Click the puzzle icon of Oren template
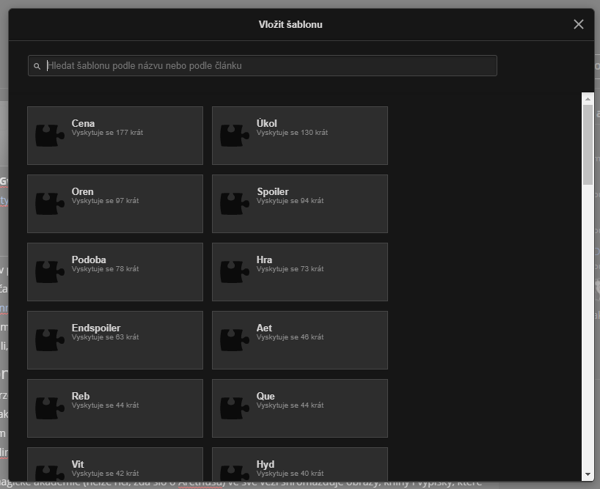This screenshot has width=600, height=489. (50, 204)
